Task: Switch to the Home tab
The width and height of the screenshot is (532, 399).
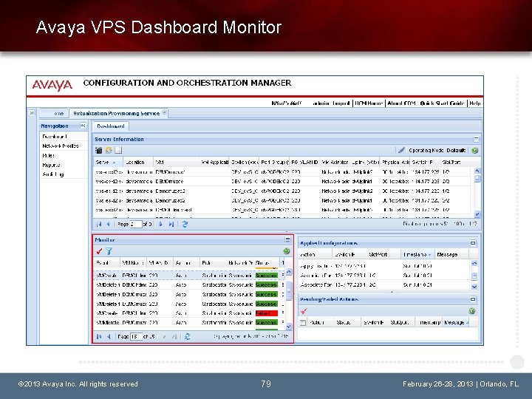Action: (55, 113)
